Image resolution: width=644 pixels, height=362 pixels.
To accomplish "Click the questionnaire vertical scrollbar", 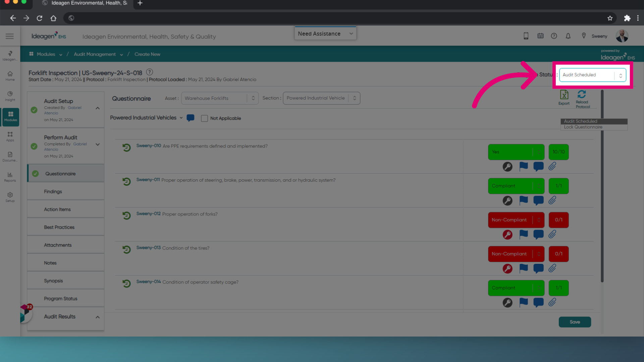I will tap(602, 186).
